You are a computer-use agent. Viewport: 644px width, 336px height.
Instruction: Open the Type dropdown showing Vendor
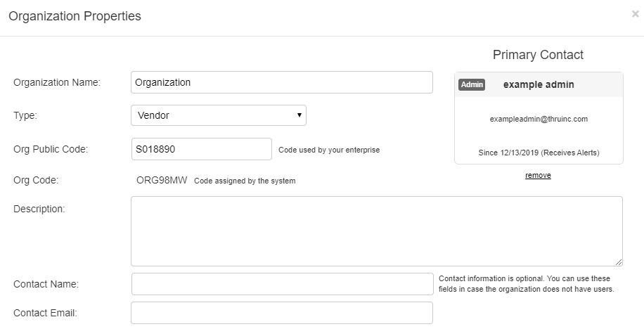coord(218,115)
